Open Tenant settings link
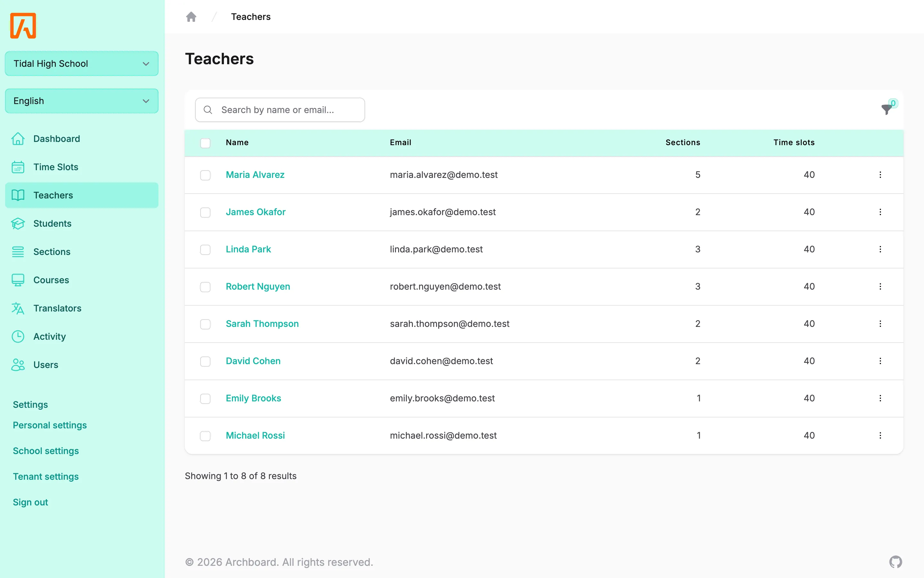Viewport: 924px width, 578px height. (x=46, y=476)
